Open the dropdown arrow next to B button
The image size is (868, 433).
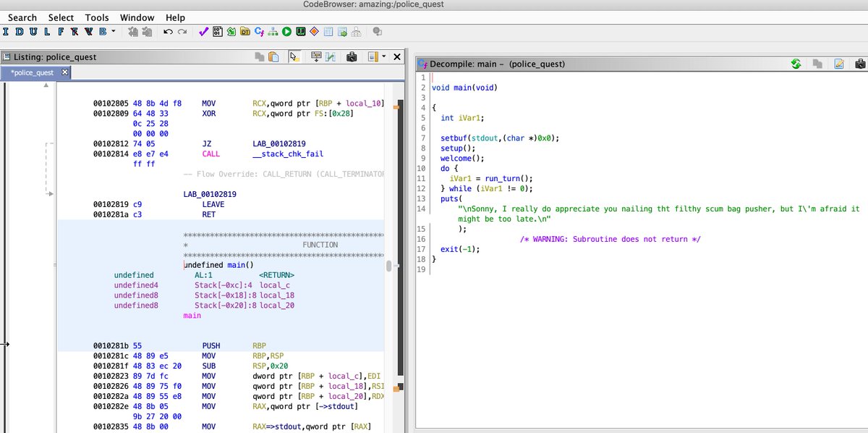113,32
